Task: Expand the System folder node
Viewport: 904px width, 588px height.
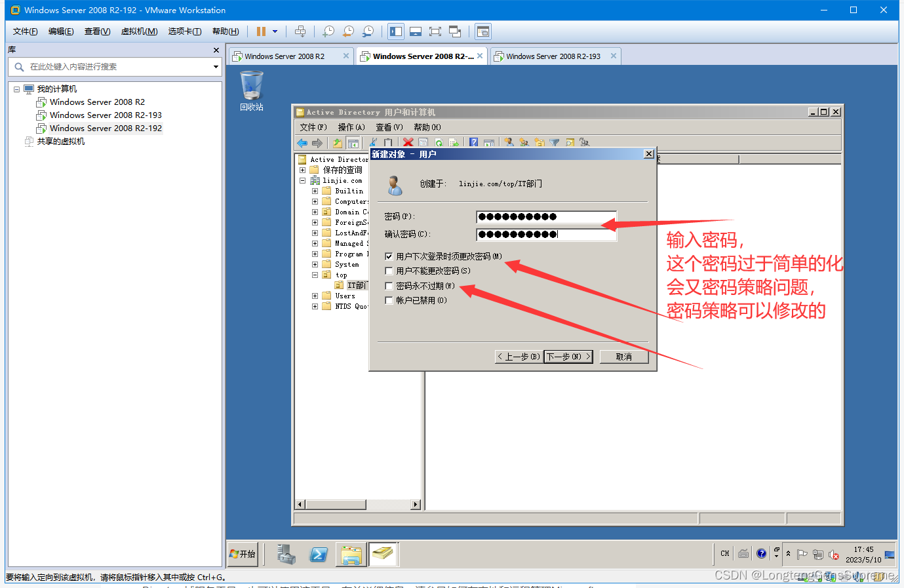Action: coord(315,265)
